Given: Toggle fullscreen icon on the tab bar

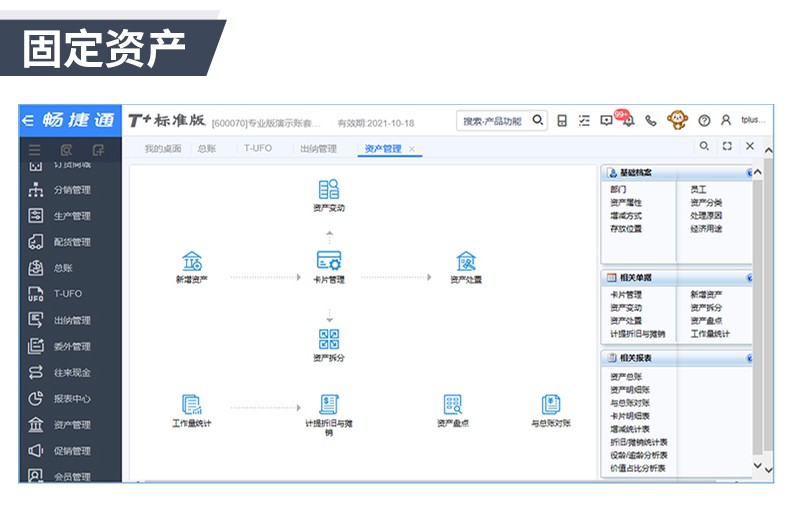Looking at the screenshot, I should tap(727, 146).
